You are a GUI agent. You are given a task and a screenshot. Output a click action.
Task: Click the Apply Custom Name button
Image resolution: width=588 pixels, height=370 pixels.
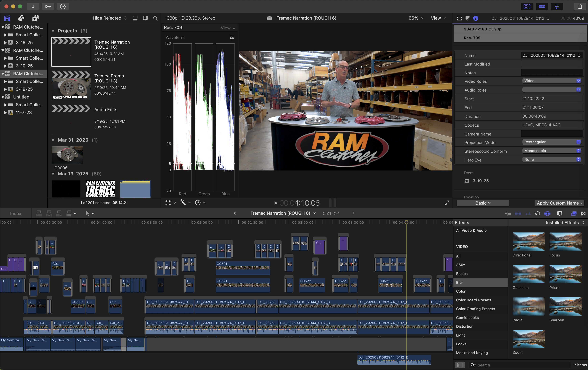tap(559, 203)
